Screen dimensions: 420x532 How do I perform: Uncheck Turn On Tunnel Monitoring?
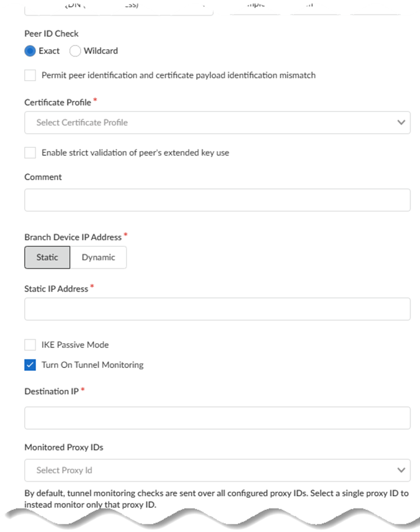(x=30, y=365)
